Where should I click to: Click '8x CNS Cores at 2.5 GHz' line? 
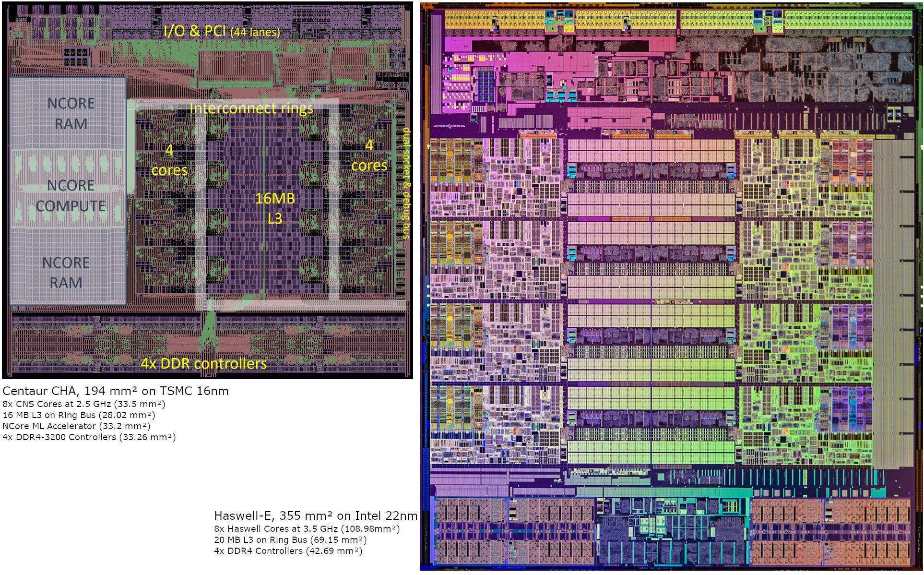click(84, 404)
